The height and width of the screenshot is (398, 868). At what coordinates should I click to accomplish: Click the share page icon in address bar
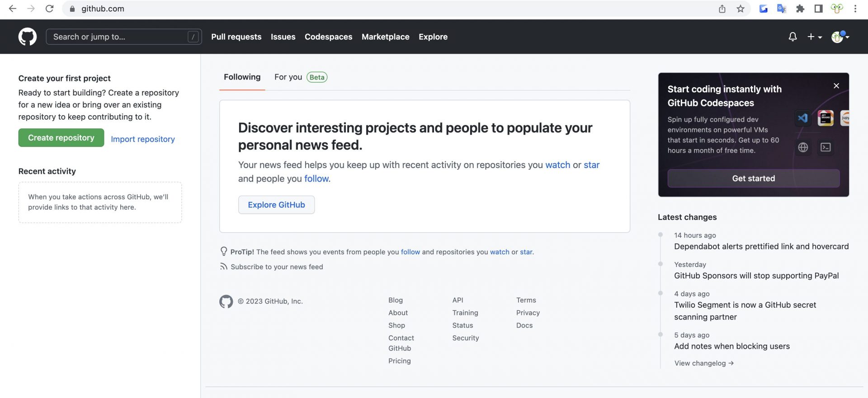[x=722, y=9]
